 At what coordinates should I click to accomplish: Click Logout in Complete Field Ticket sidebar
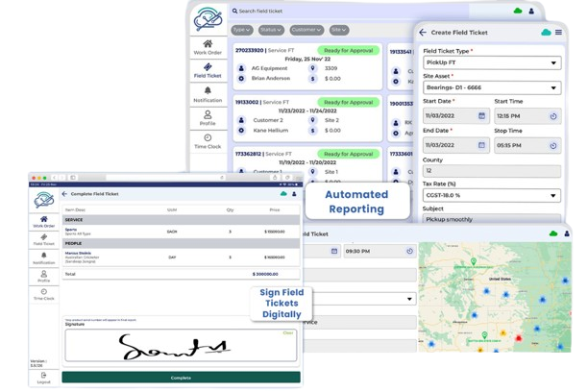coord(44,378)
